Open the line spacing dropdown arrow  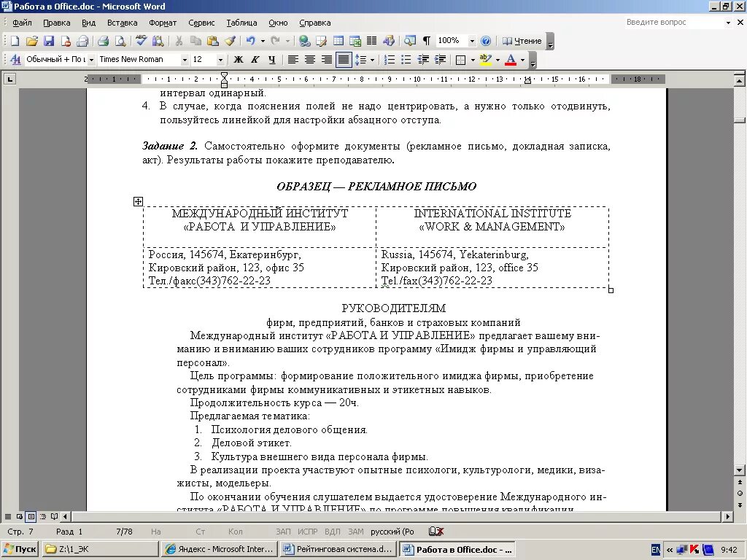point(372,60)
